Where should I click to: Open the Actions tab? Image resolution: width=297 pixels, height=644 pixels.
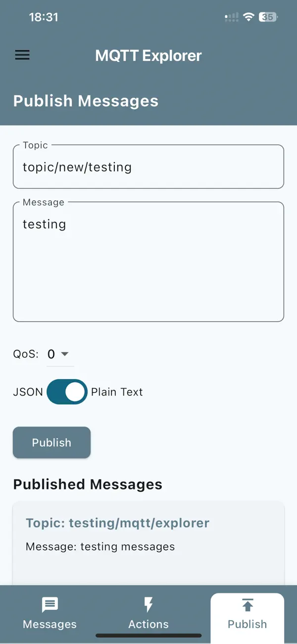[x=148, y=615]
